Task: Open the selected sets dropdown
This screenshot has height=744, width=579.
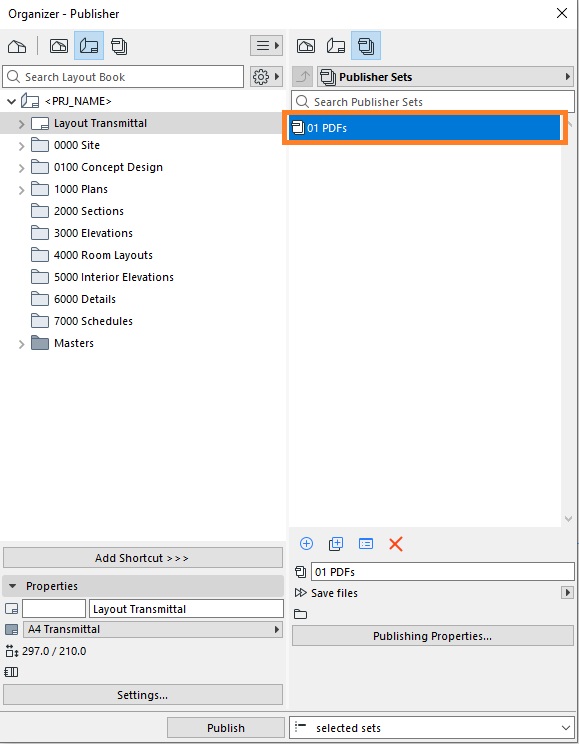Action: 431,727
